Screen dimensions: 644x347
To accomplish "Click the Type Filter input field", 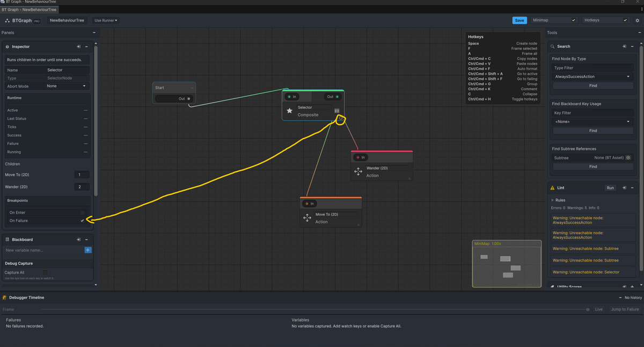I will pyautogui.click(x=592, y=68).
